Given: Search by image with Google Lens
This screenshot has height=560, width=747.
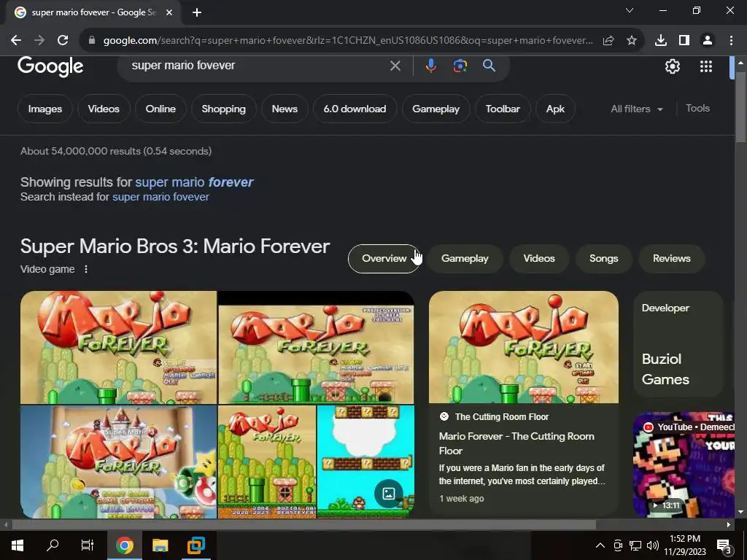Looking at the screenshot, I should [x=460, y=66].
